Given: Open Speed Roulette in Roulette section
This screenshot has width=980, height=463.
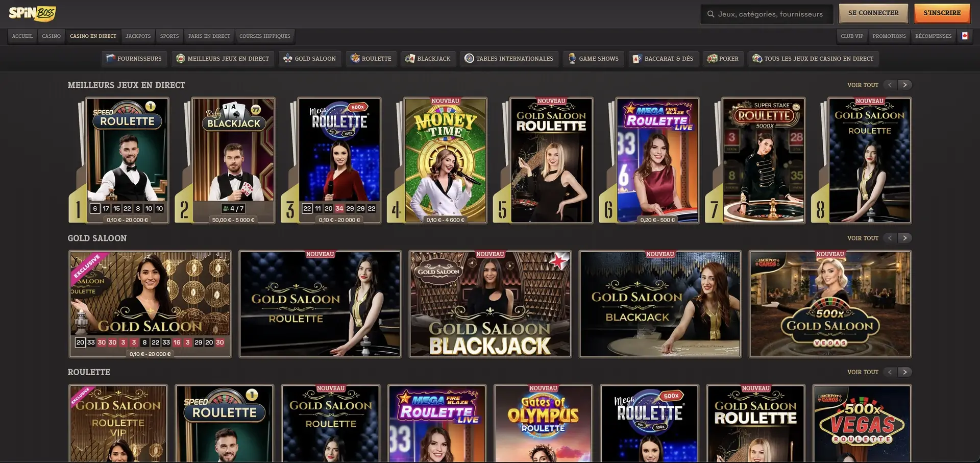Looking at the screenshot, I should 225,423.
